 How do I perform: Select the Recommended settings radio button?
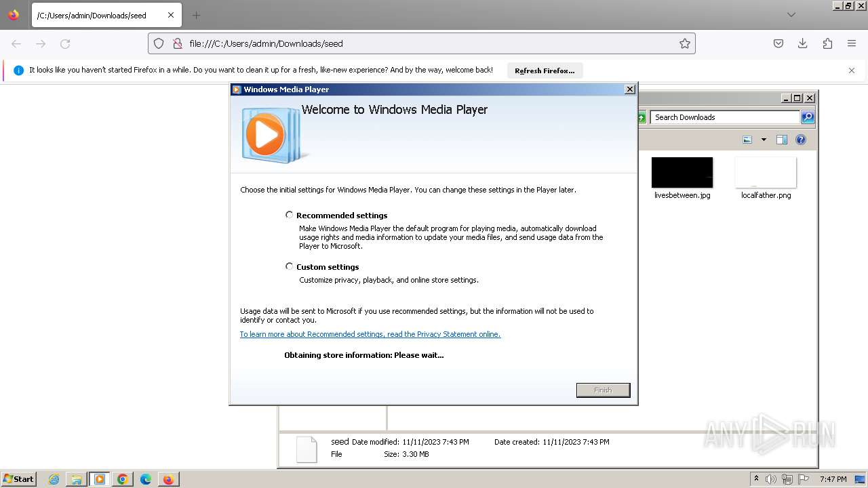tap(290, 215)
